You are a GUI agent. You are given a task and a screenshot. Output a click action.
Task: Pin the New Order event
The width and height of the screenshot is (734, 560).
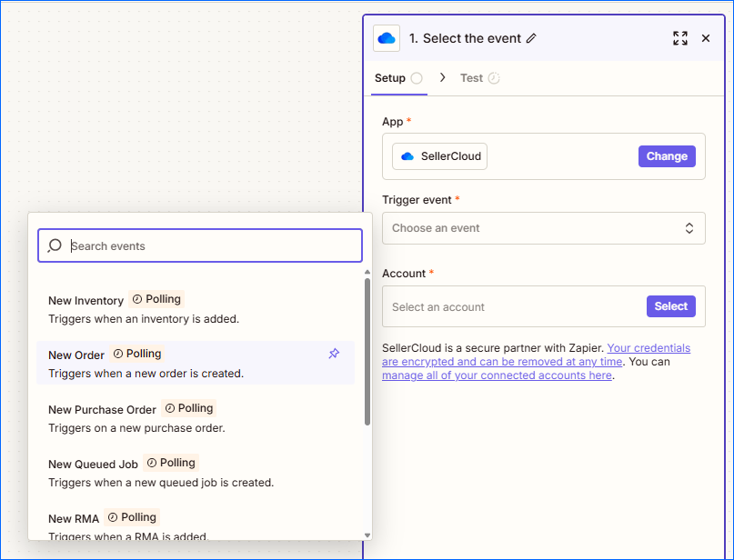tap(334, 354)
